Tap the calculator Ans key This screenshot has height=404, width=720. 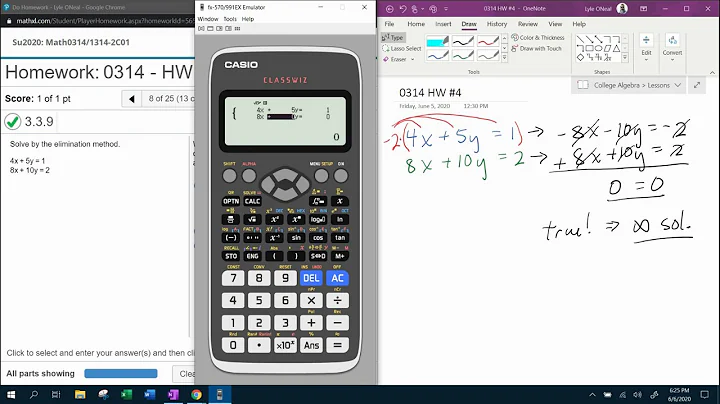coord(311,345)
